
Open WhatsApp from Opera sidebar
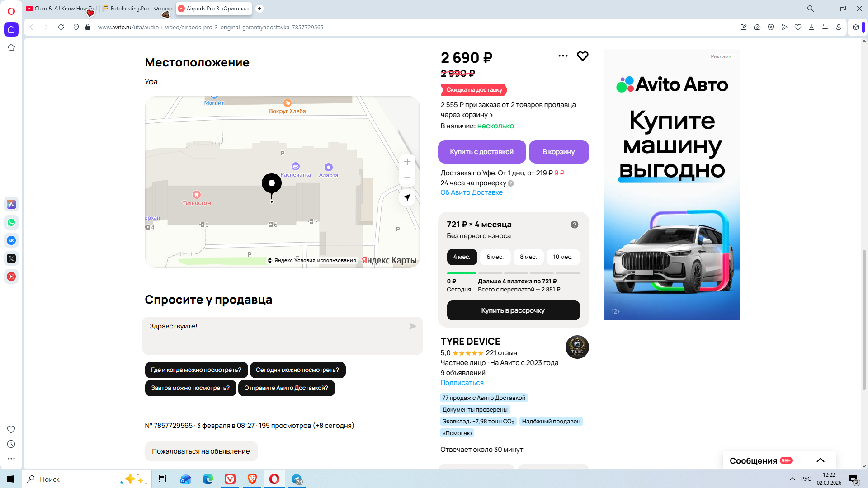coord(11,222)
